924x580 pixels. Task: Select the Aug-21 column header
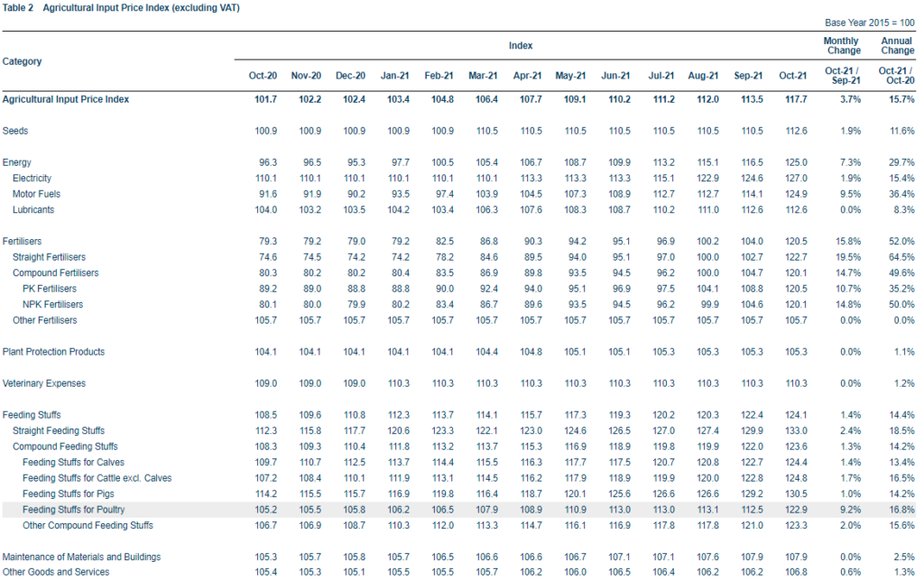tap(703, 76)
